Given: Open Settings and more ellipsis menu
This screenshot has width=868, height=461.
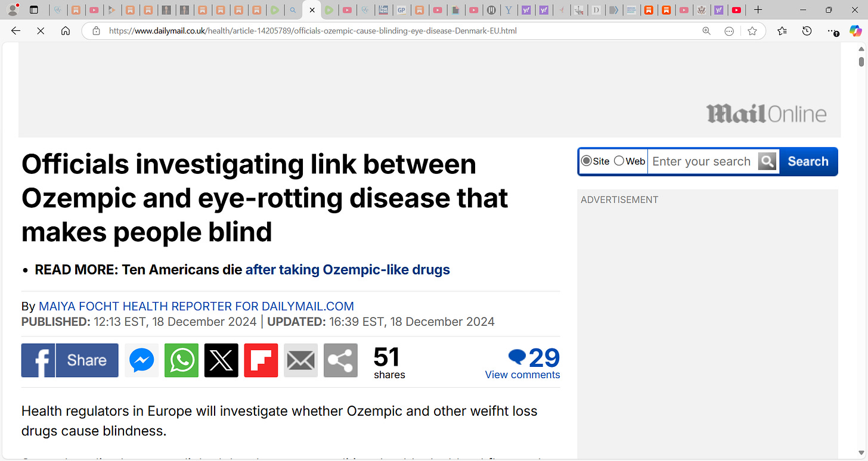Looking at the screenshot, I should coord(832,31).
